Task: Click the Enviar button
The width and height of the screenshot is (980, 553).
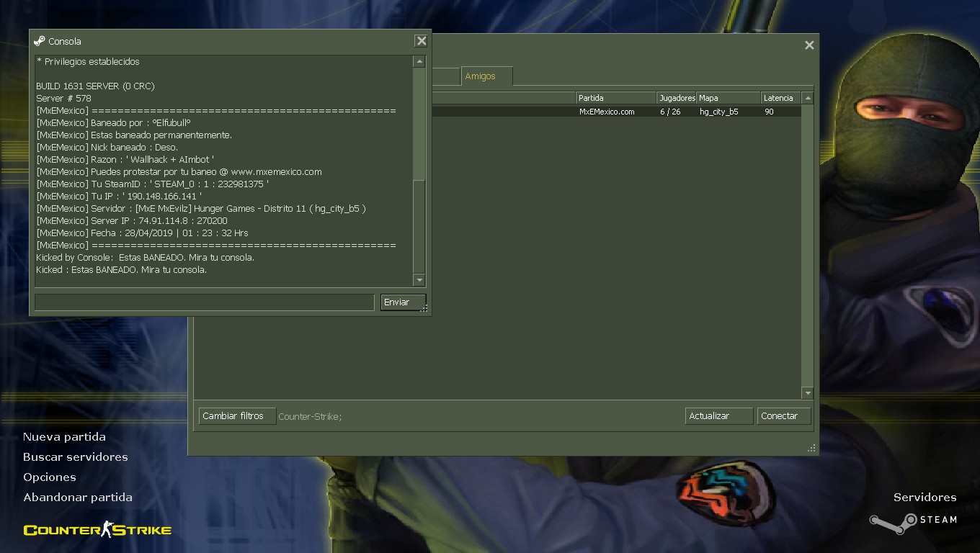Action: pyautogui.click(x=403, y=302)
